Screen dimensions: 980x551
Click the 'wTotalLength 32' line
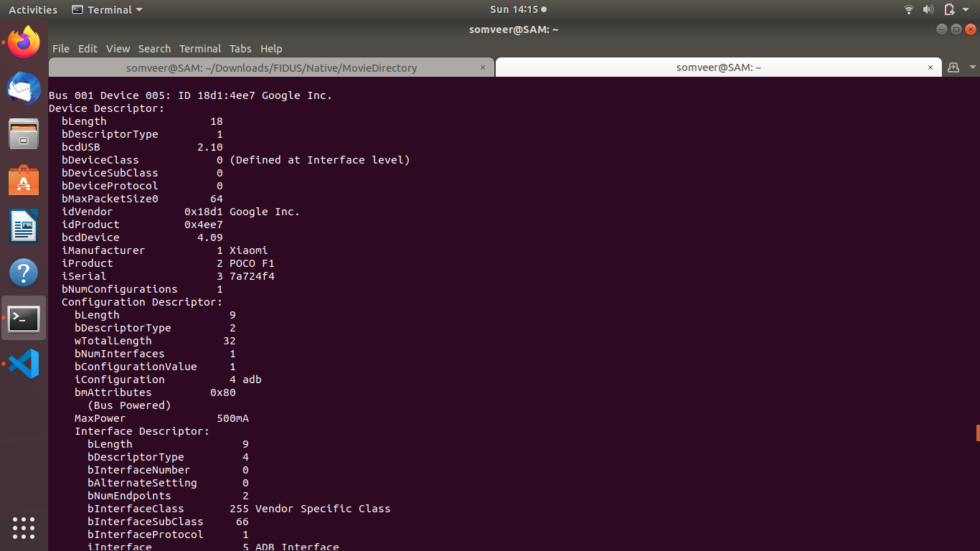pyautogui.click(x=155, y=341)
